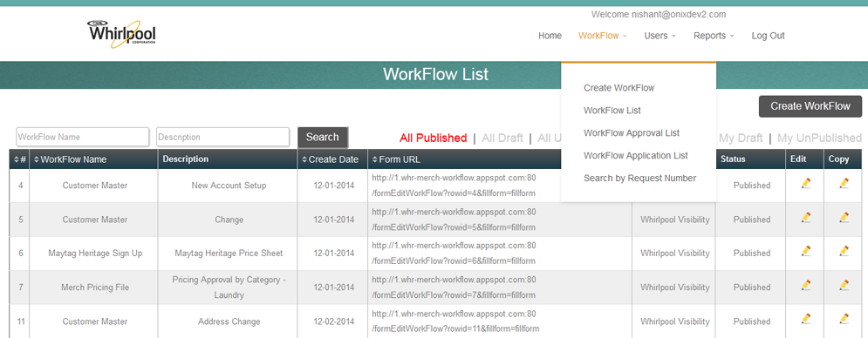Copy the Maytag Heritage Sign Up workflow
The image size is (868, 338).
844,251
